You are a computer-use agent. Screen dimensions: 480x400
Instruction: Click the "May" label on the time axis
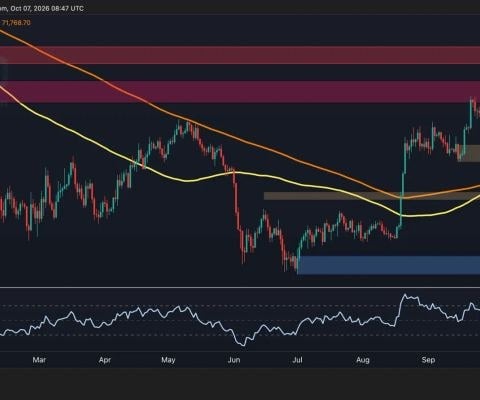pos(168,360)
